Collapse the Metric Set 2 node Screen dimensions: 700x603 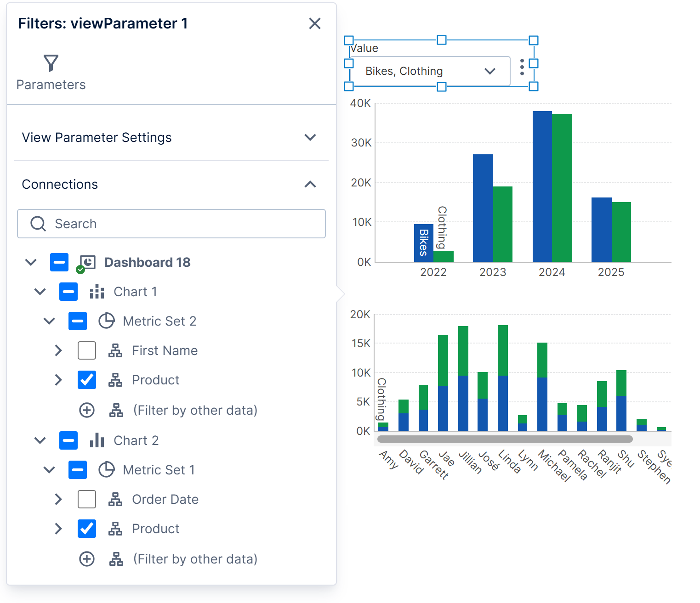click(49, 321)
